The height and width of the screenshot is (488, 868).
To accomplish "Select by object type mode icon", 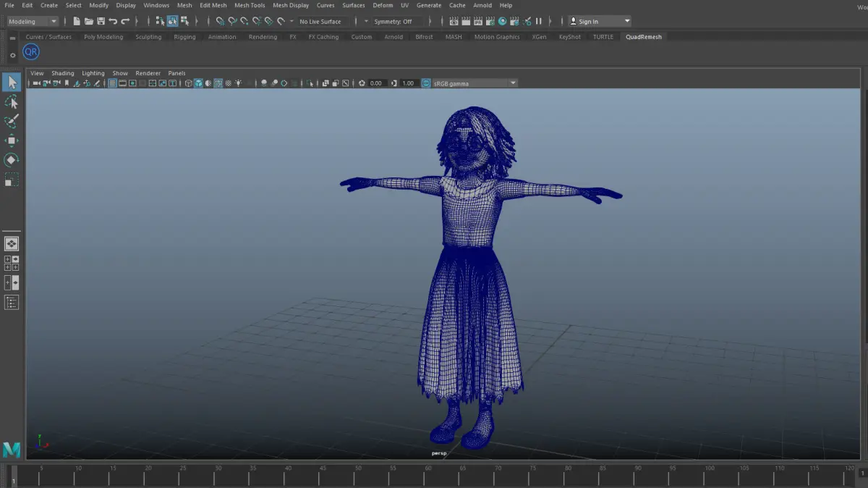I will [172, 21].
